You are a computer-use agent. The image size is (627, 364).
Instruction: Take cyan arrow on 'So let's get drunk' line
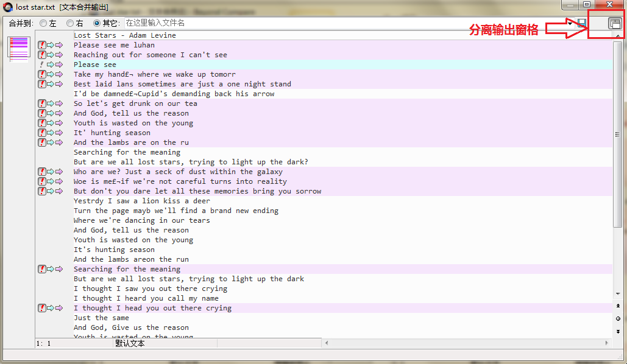pyautogui.click(x=51, y=103)
